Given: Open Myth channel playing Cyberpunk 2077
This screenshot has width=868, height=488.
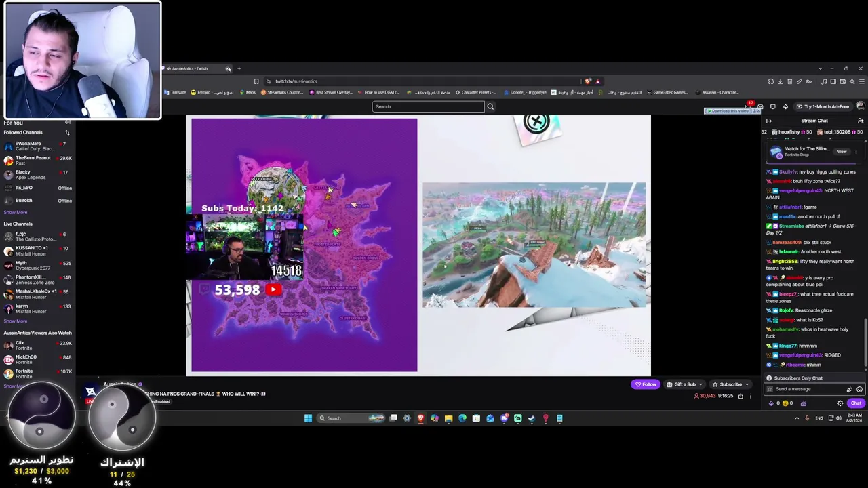Looking at the screenshot, I should coord(37,265).
